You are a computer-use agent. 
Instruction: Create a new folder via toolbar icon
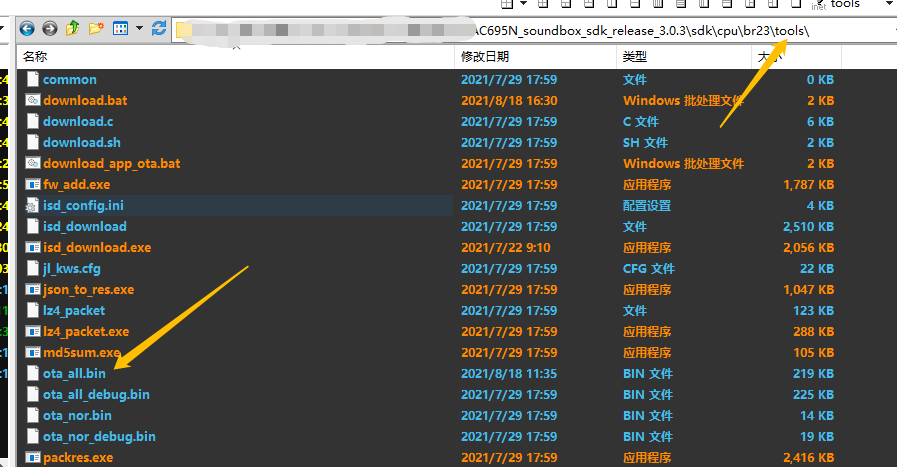tap(96, 28)
